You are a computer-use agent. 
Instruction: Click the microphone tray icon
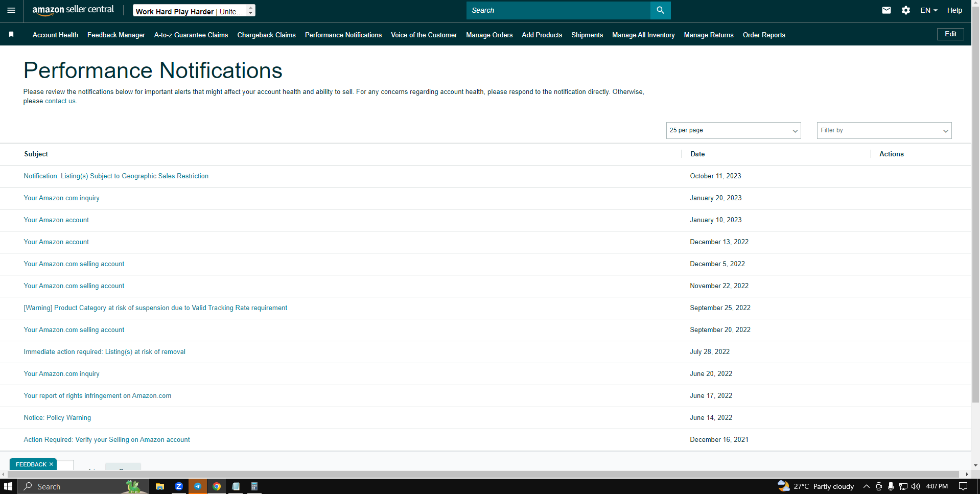coord(891,486)
